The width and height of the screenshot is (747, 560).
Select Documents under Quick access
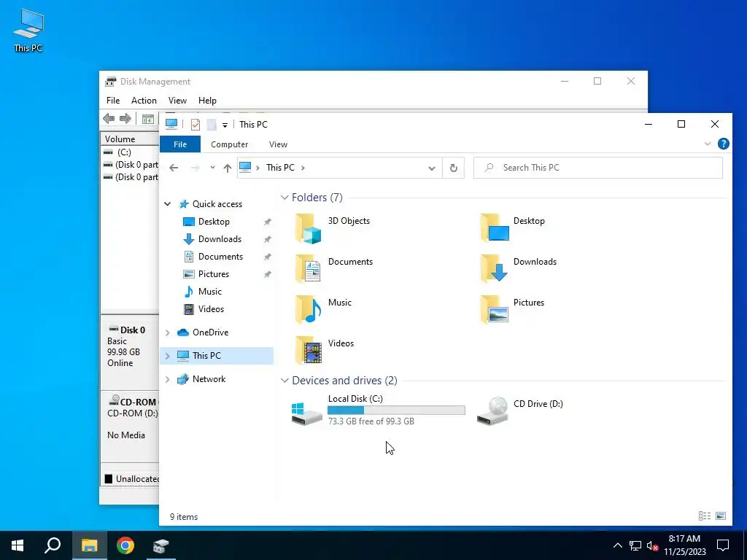click(220, 257)
